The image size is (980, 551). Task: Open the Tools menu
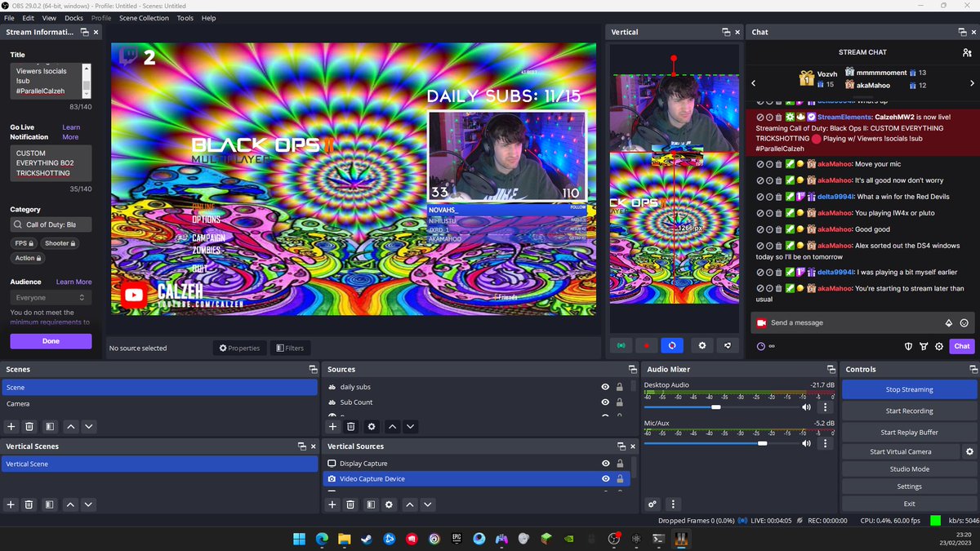pos(185,18)
